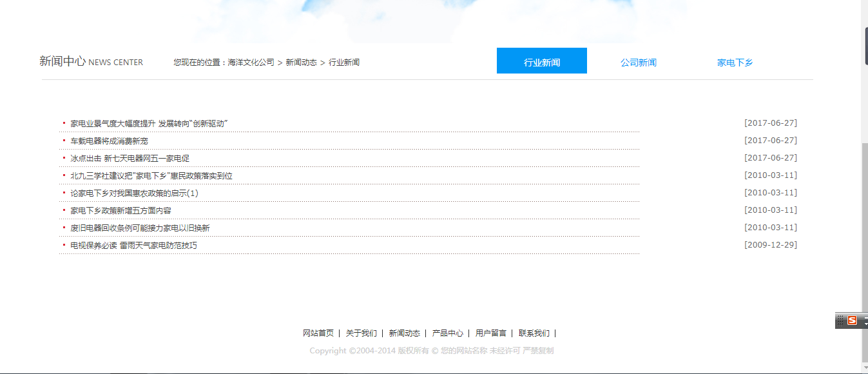868x374 pixels.
Task: Click footer link 网站首页
Action: coord(318,333)
